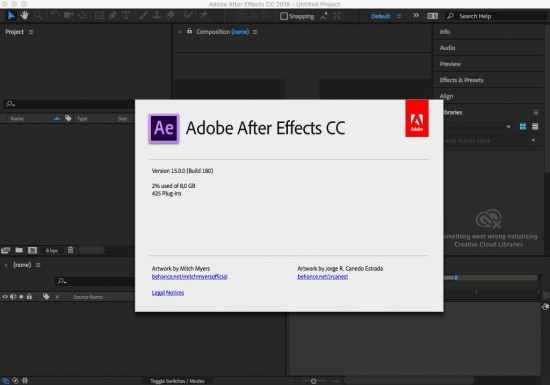Click the timeline Label tag column icon
This screenshot has width=550, height=385.
tap(46, 297)
